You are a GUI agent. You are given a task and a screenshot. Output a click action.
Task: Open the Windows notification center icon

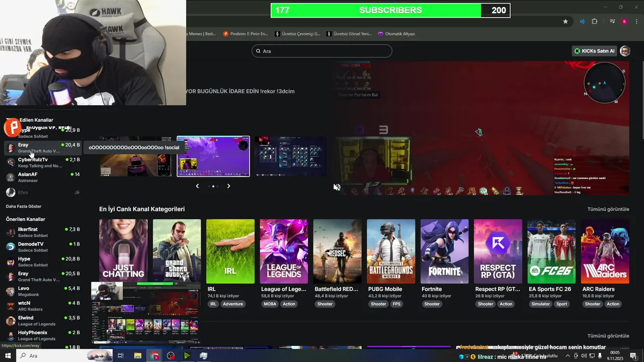point(633,356)
